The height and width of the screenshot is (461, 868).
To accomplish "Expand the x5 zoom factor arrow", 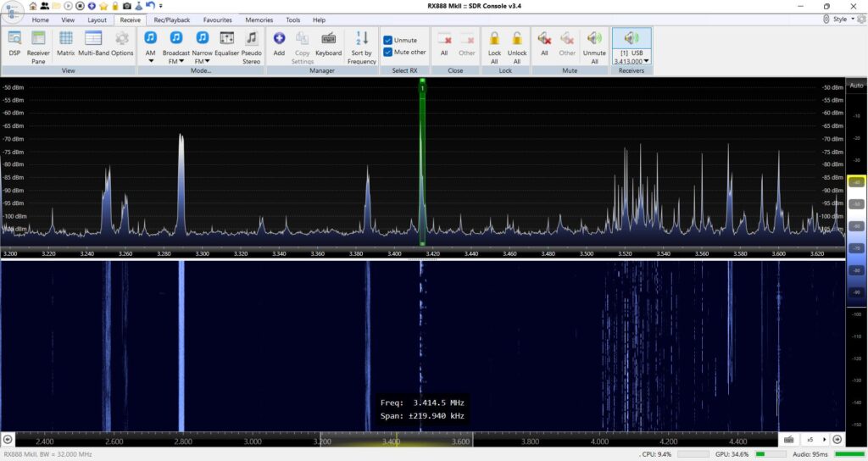I will [x=824, y=440].
